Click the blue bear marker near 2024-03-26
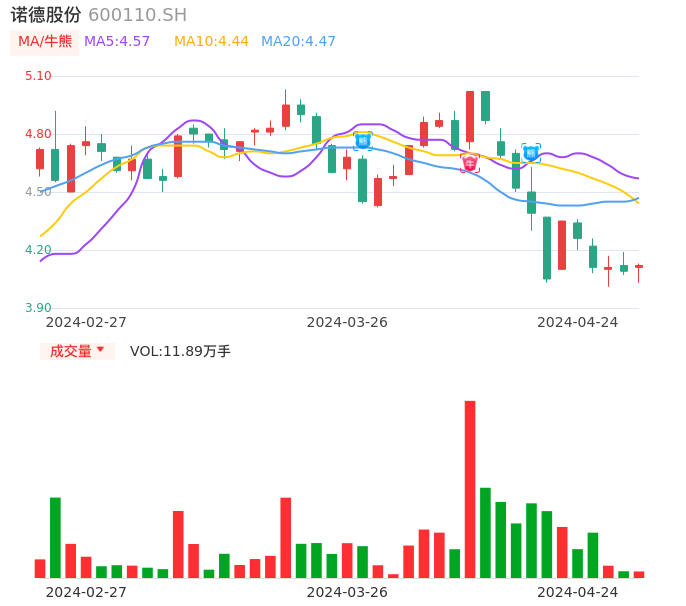686x606 pixels. (363, 141)
